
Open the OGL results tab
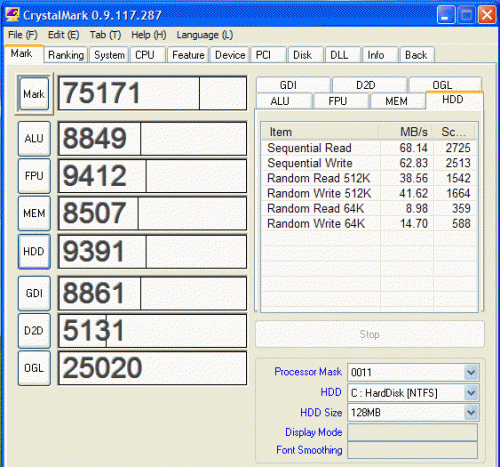(x=445, y=85)
